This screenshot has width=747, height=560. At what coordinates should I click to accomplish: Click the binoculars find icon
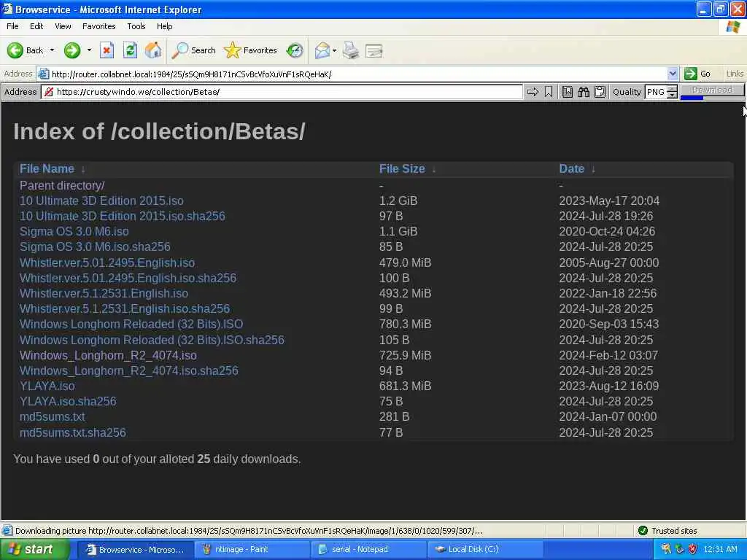pyautogui.click(x=583, y=91)
